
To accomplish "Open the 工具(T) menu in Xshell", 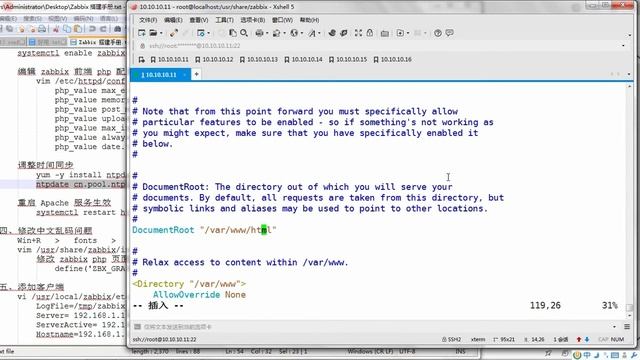I will coord(224,20).
